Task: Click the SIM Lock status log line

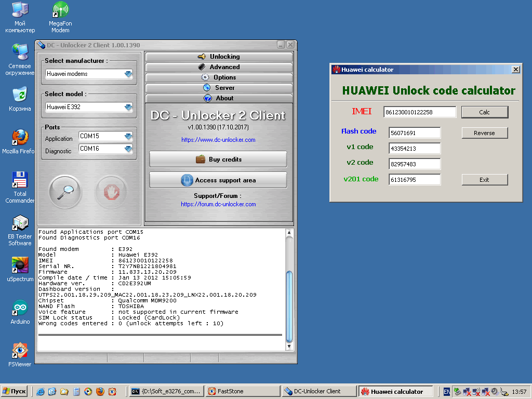Action: [109, 318]
